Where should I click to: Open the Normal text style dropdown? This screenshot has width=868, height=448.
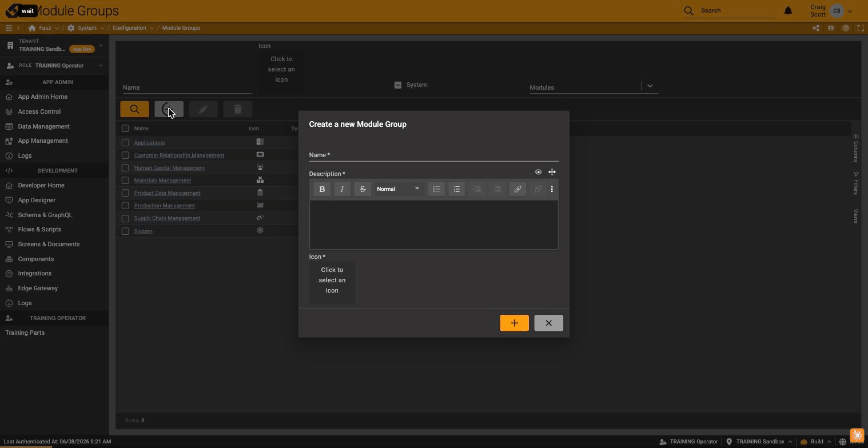pyautogui.click(x=398, y=189)
